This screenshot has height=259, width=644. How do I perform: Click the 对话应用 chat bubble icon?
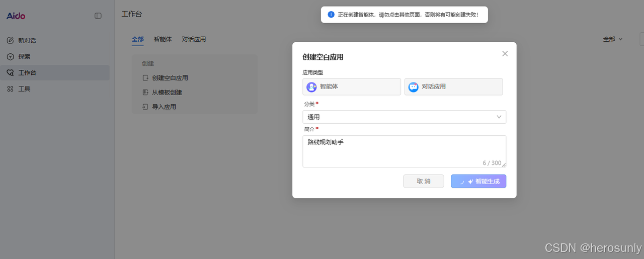[x=414, y=87]
